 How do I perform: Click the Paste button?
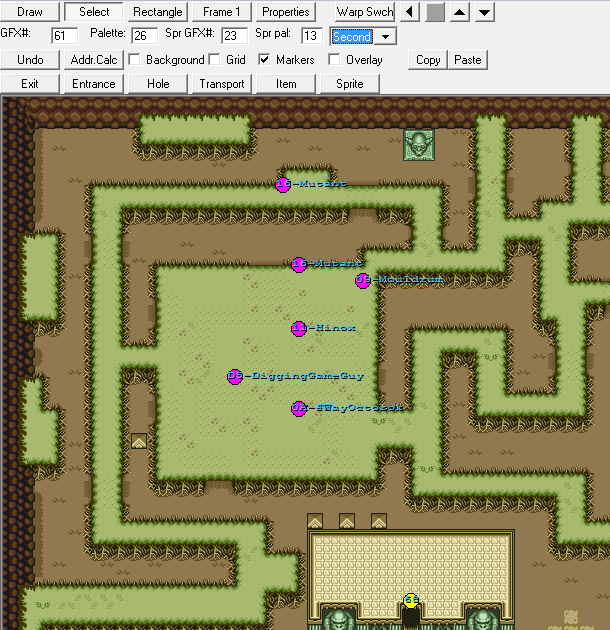[468, 60]
